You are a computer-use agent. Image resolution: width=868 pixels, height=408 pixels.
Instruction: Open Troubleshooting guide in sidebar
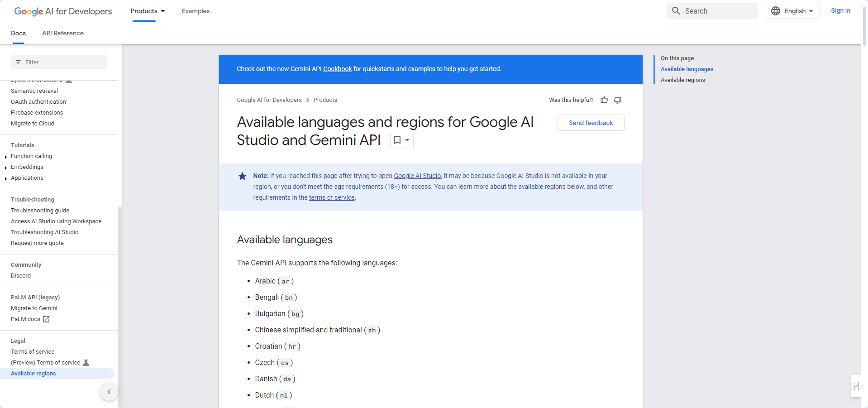(x=40, y=211)
